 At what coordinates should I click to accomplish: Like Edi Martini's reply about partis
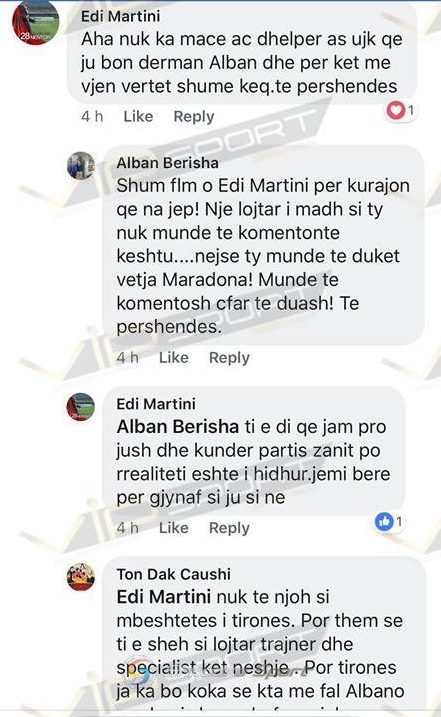pos(173,528)
